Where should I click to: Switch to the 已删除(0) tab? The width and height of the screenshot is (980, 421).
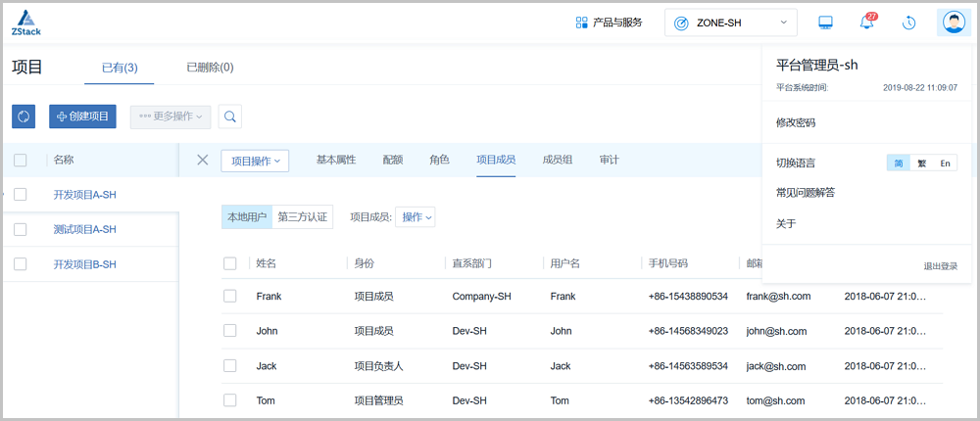210,68
